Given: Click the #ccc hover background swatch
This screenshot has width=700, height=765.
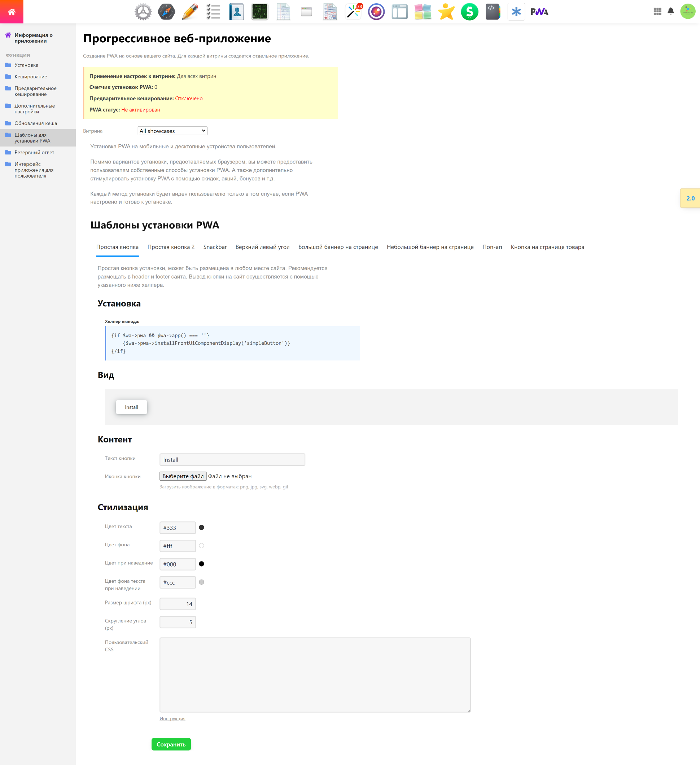Looking at the screenshot, I should click(x=201, y=582).
